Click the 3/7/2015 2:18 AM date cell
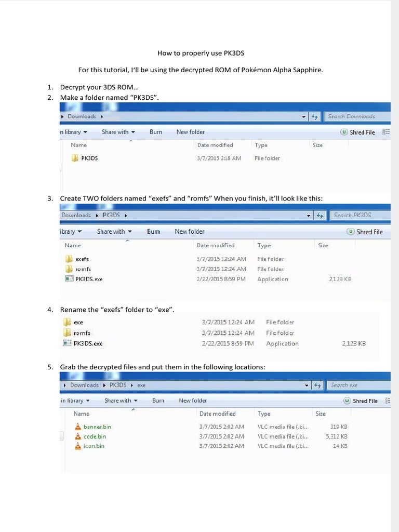 point(219,158)
